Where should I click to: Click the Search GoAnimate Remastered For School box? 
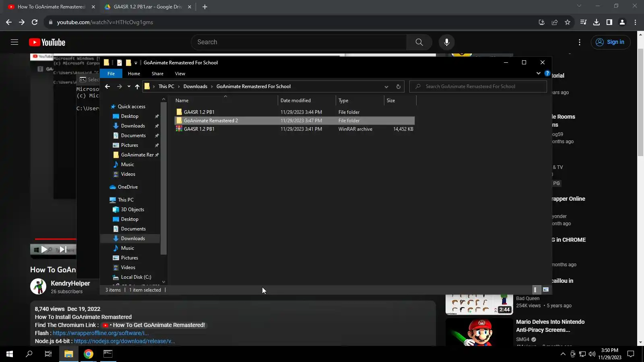click(478, 86)
